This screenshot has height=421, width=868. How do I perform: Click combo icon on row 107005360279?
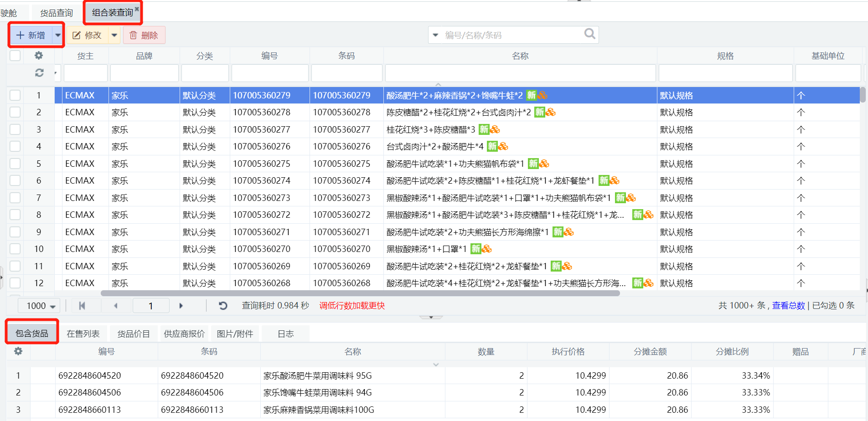[x=542, y=95]
